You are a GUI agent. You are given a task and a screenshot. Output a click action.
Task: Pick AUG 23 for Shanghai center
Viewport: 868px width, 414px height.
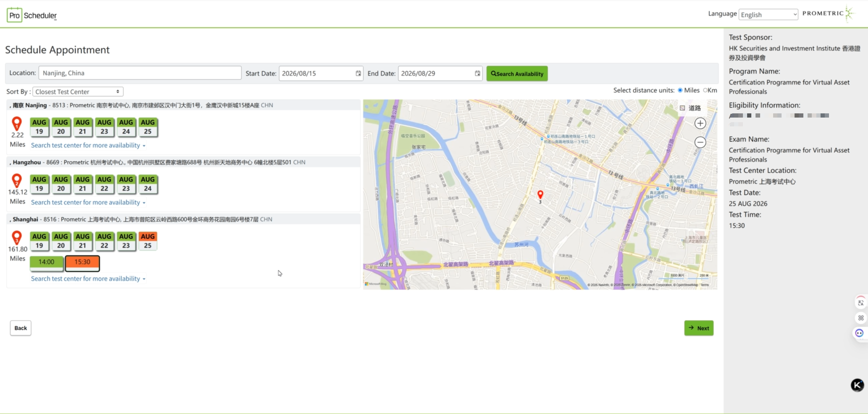coord(126,241)
